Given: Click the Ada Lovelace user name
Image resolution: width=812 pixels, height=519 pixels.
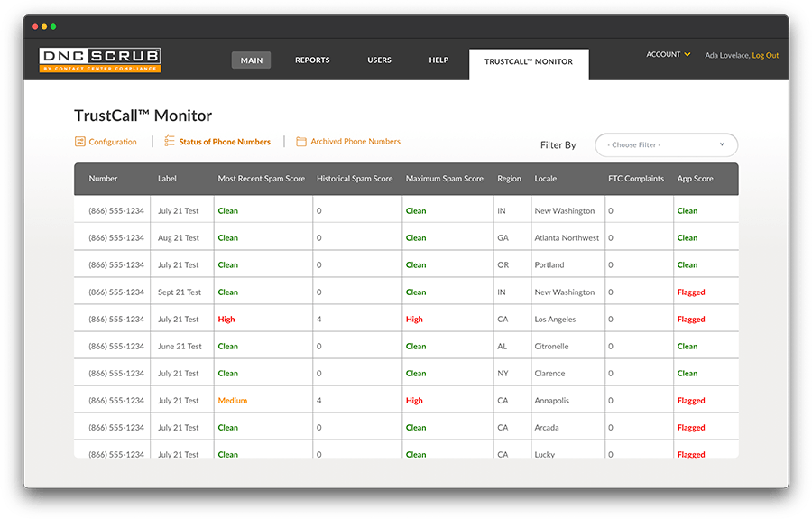Looking at the screenshot, I should (x=727, y=55).
